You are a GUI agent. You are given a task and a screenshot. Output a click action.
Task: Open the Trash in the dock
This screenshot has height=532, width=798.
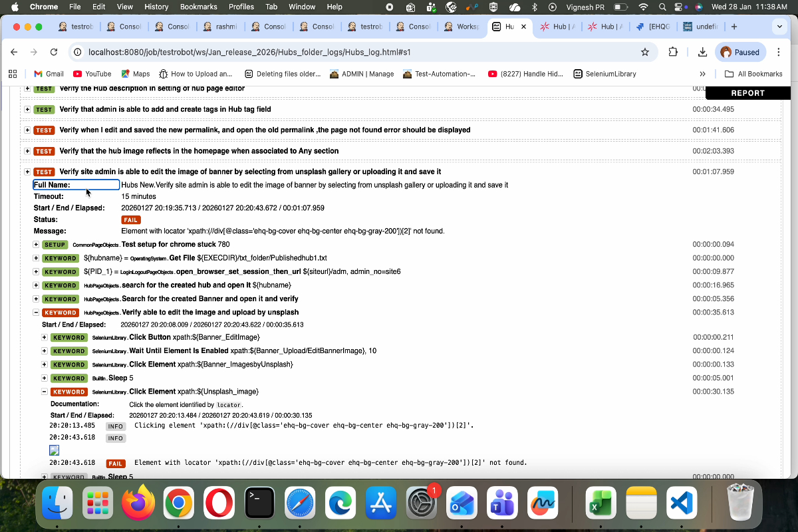point(740,503)
